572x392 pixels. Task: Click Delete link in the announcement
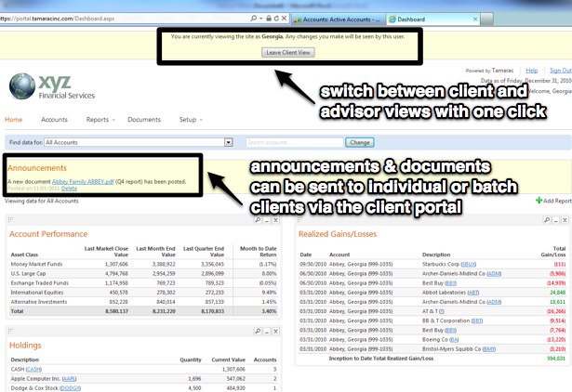click(69, 189)
